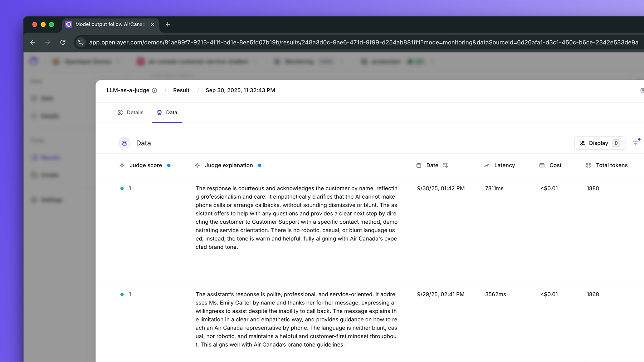Click the grid icon in Total tokens header
Viewport: 644px width, 362px height.
coord(589,165)
